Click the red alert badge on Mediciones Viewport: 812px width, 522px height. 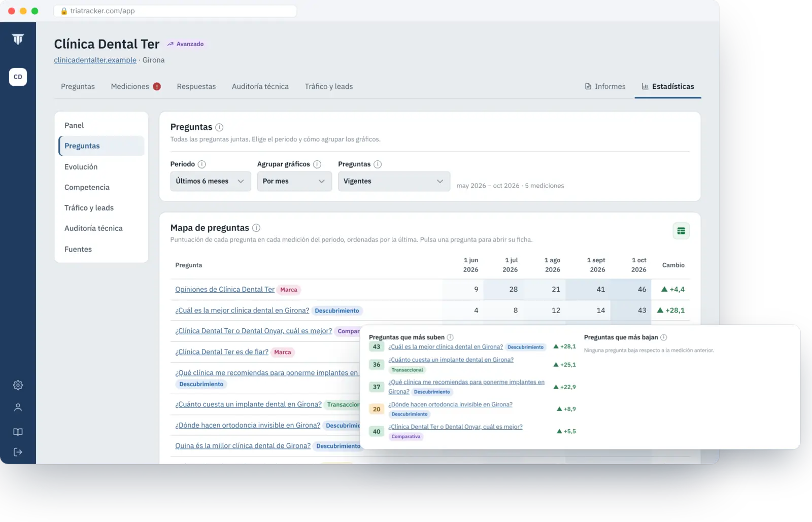157,87
